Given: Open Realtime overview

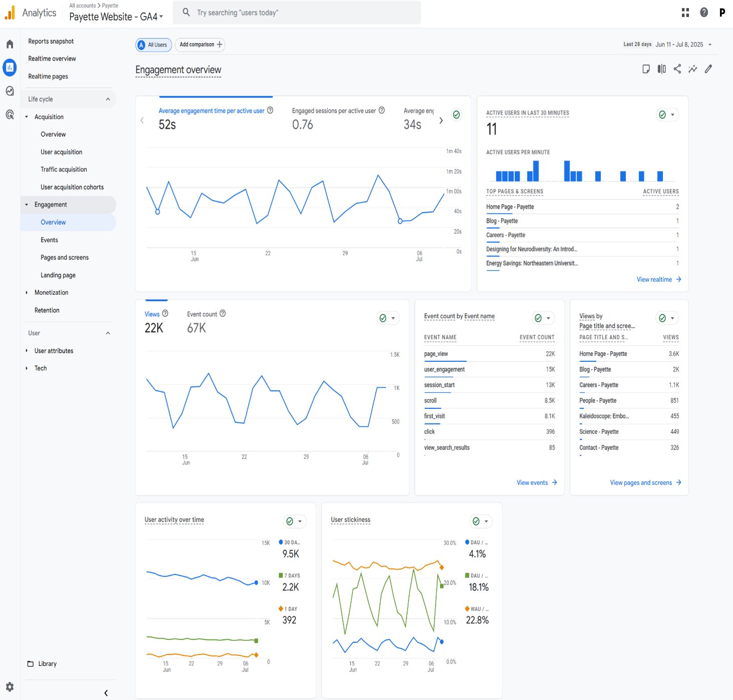Looking at the screenshot, I should pyautogui.click(x=52, y=59).
